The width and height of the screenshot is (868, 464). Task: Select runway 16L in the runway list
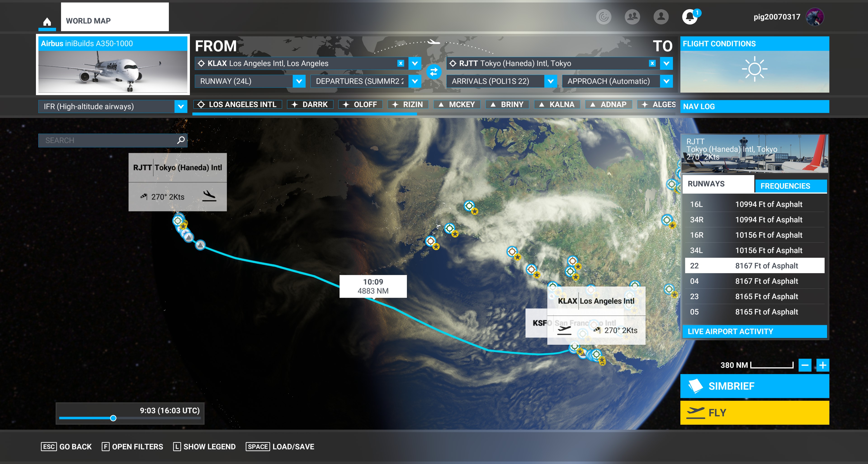click(755, 204)
